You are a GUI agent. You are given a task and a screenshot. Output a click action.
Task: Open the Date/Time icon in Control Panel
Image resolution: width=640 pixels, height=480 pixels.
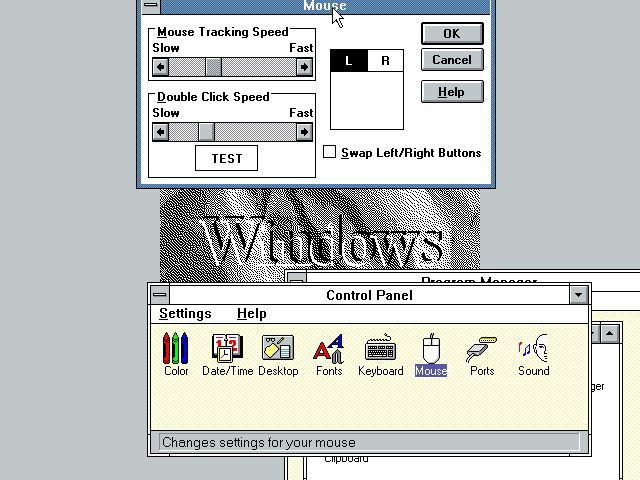coord(227,354)
